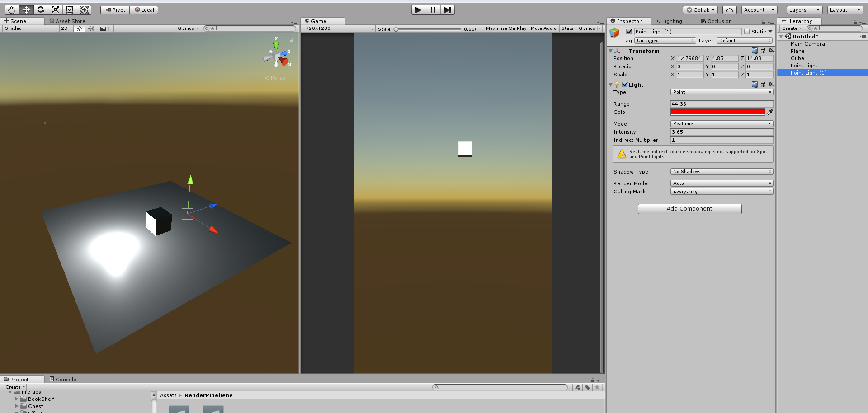Screen dimensions: 868x413
Task: Open the Shadow Type dropdown
Action: pyautogui.click(x=722, y=172)
